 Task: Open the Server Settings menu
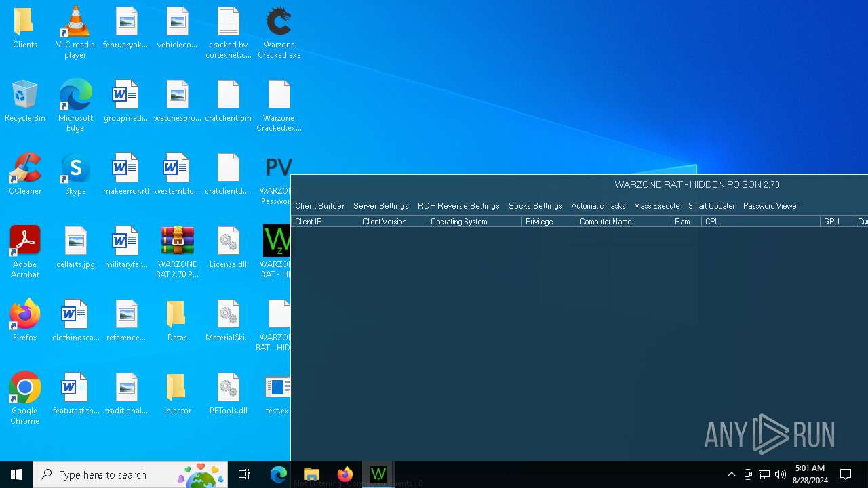380,206
